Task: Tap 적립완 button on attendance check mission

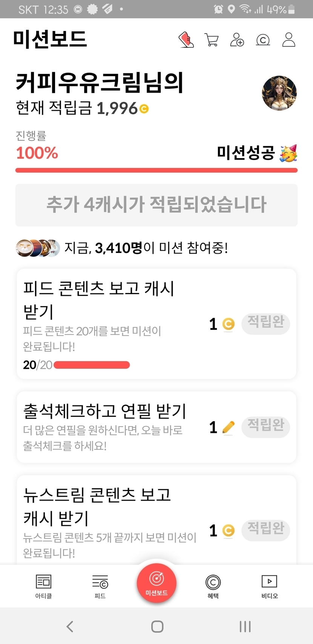Action: (x=265, y=427)
